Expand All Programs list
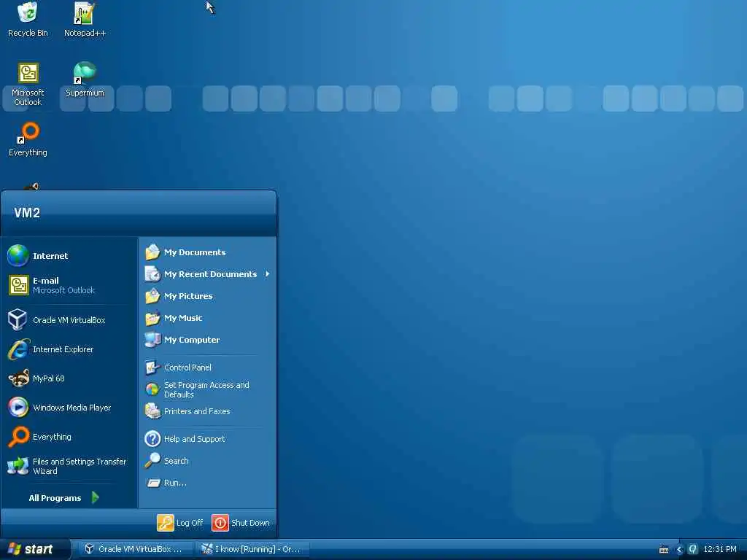This screenshot has width=747, height=560. (x=64, y=497)
